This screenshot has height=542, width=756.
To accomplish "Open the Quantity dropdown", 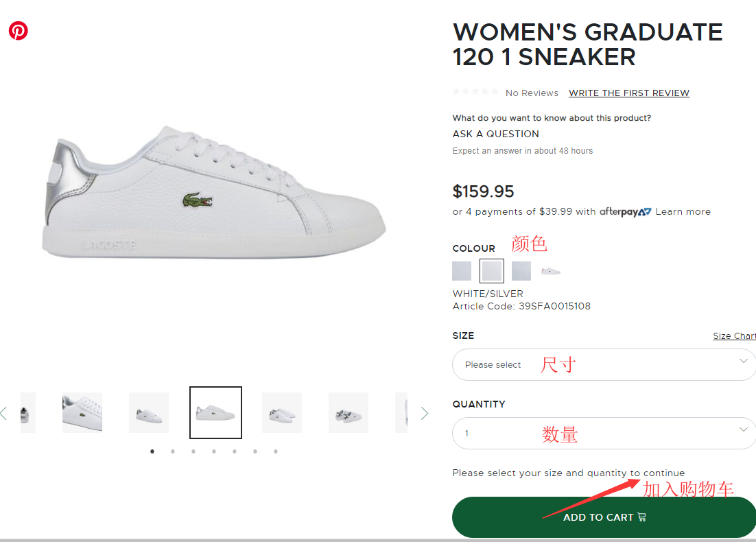I will (604, 433).
